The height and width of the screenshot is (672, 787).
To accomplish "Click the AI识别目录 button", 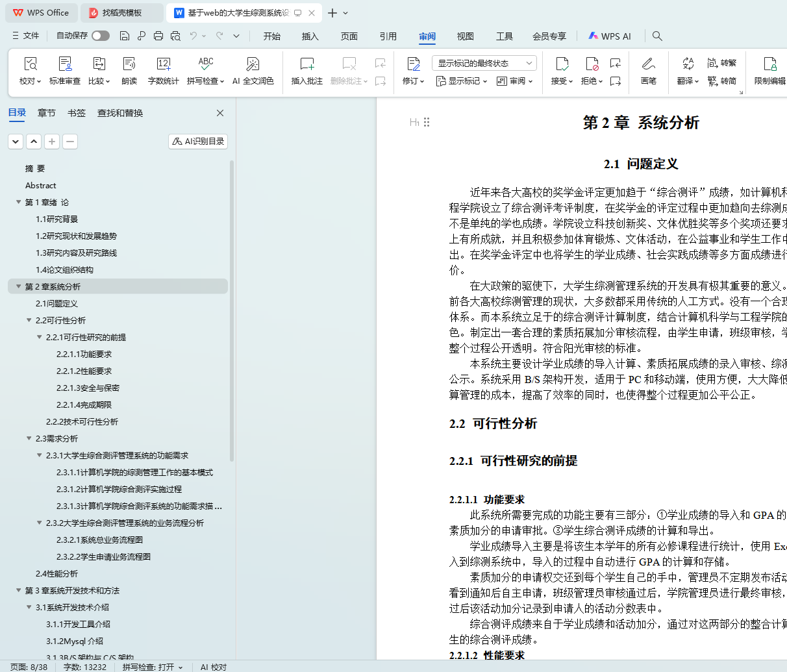I will click(198, 141).
